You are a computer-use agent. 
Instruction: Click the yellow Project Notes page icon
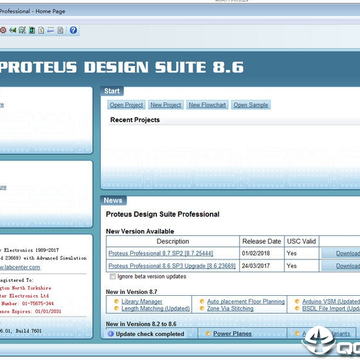41,30
